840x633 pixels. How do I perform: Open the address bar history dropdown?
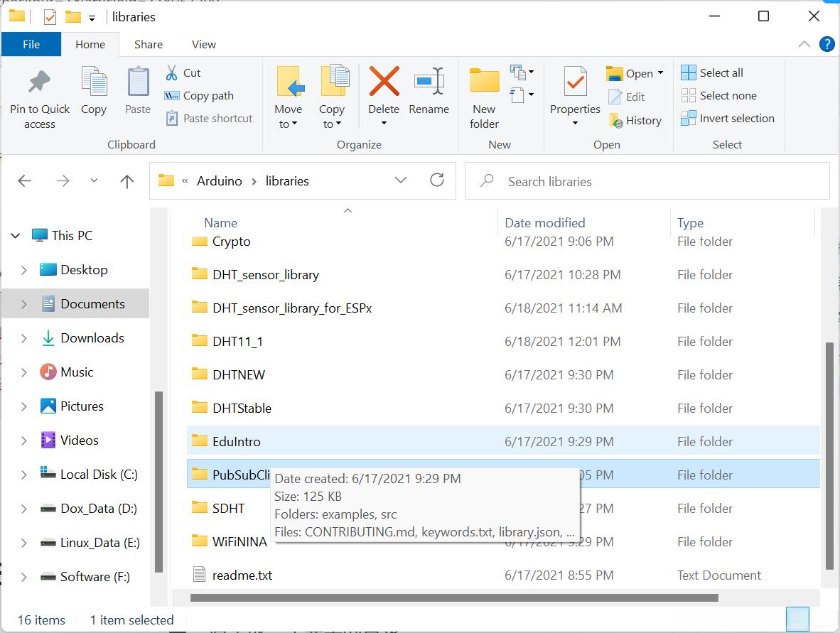[401, 180]
